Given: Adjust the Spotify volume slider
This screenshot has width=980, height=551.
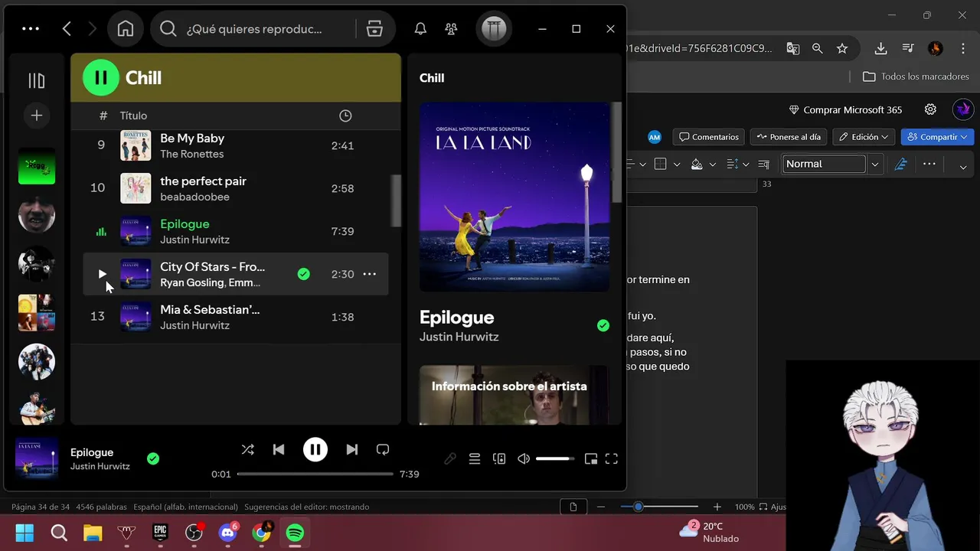Looking at the screenshot, I should 555,459.
